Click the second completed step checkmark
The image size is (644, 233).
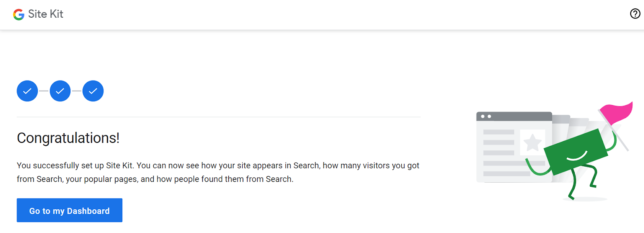[x=60, y=91]
